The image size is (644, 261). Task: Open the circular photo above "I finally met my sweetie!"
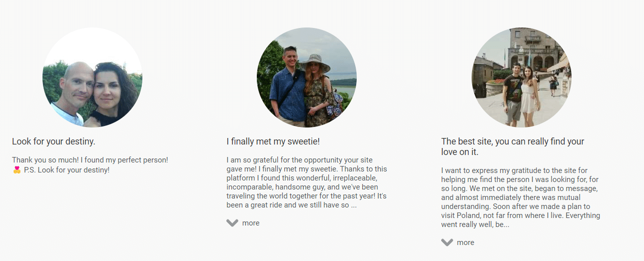(306, 77)
